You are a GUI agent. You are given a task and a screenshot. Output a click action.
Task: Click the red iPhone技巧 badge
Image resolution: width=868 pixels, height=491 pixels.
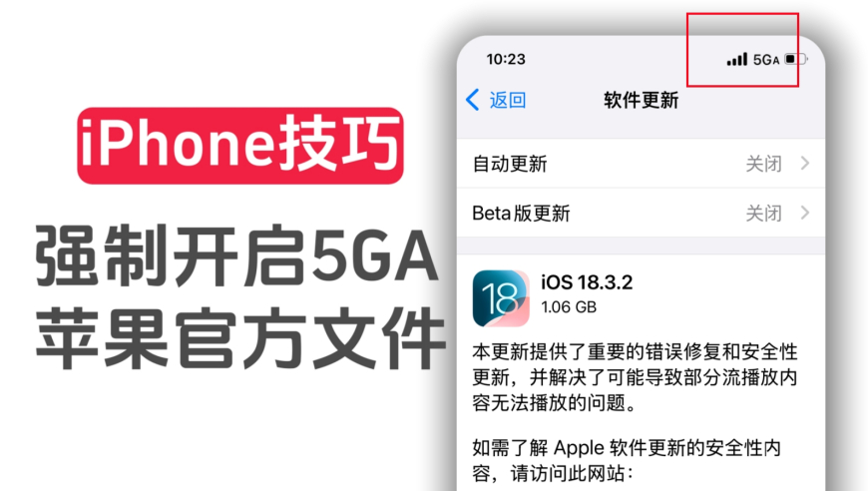pos(240,146)
